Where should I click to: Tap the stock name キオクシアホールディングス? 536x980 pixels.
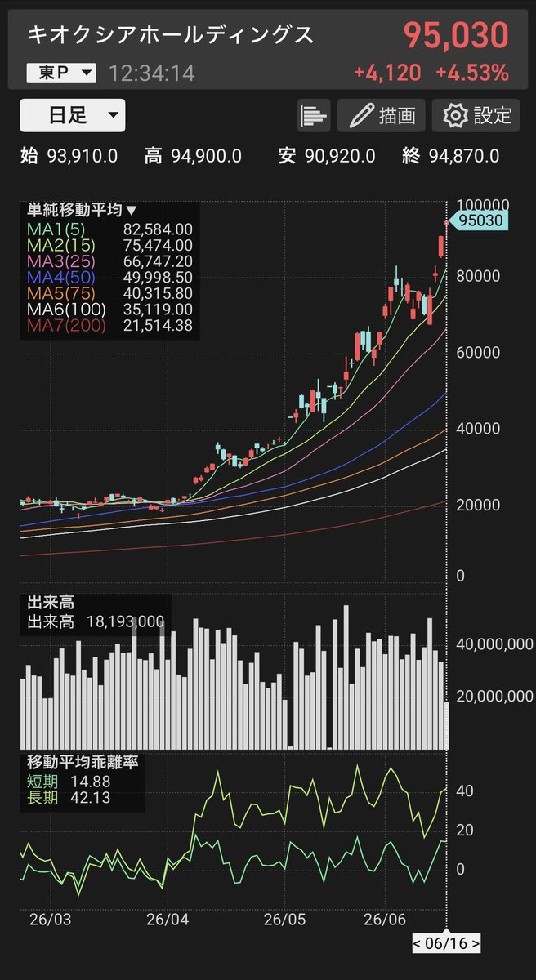coord(171,35)
